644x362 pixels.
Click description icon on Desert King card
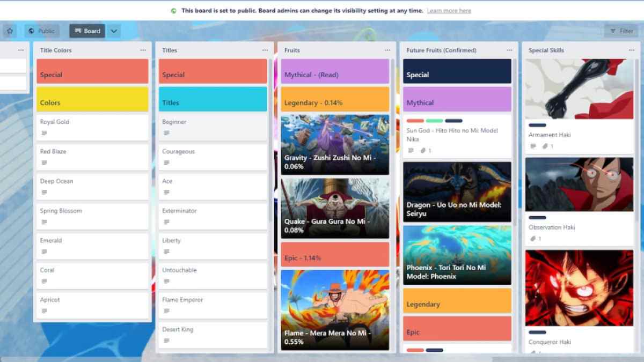pyautogui.click(x=166, y=341)
